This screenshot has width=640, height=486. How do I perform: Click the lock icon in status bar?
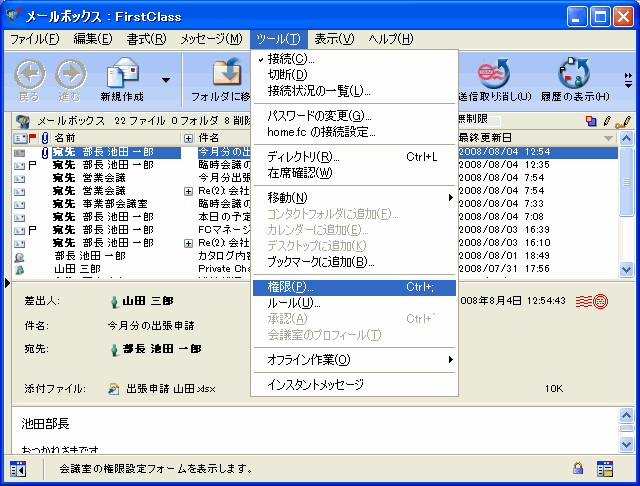point(578,468)
